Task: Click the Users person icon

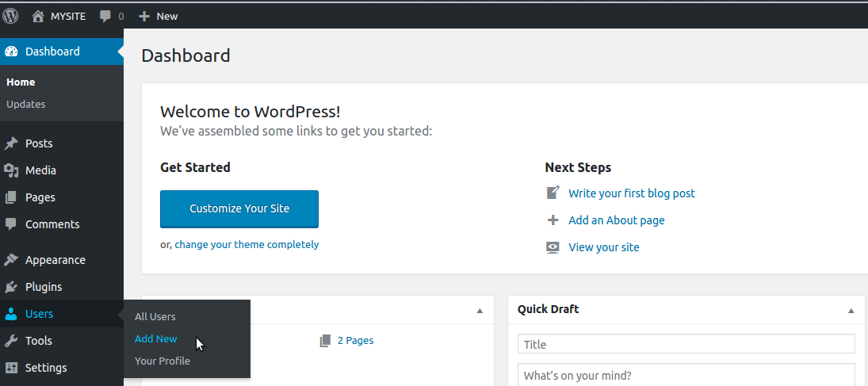Action: pos(11,314)
